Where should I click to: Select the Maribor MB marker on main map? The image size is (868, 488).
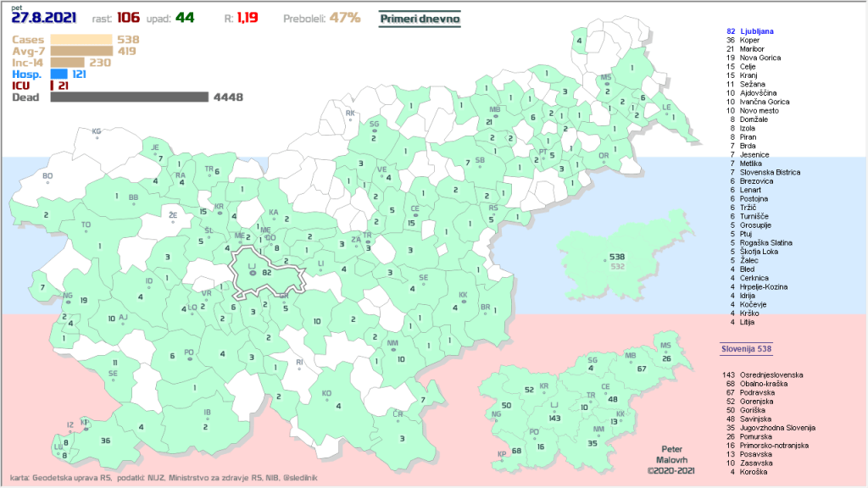(495, 115)
